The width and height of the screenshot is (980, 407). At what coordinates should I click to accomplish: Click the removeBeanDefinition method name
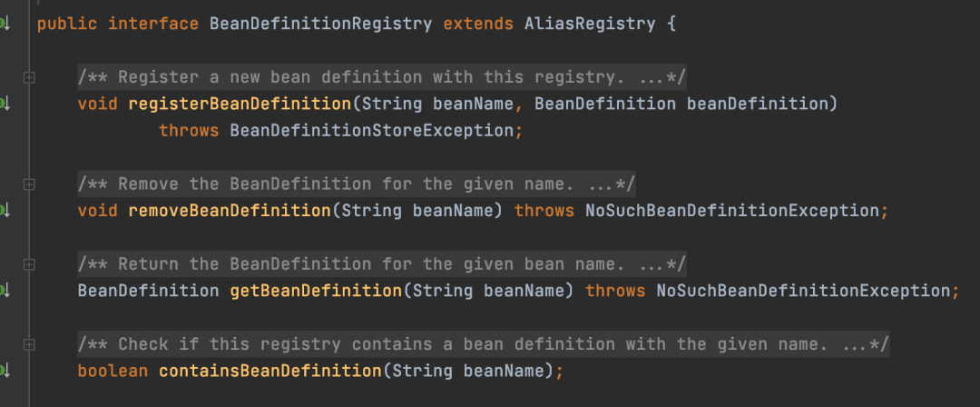230,211
